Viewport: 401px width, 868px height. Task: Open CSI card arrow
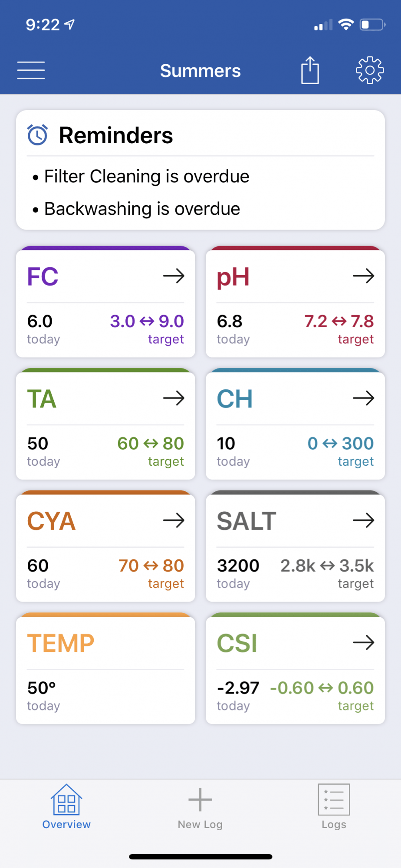[364, 642]
